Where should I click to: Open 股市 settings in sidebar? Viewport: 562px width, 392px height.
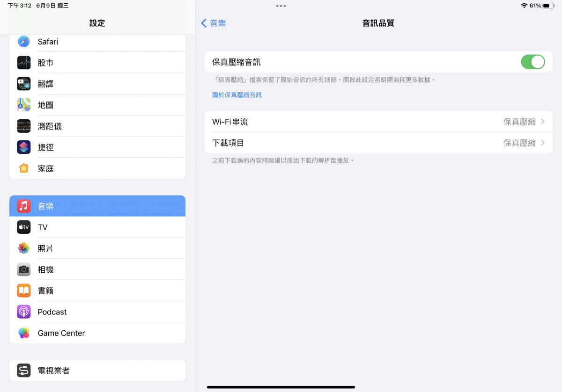tap(97, 63)
